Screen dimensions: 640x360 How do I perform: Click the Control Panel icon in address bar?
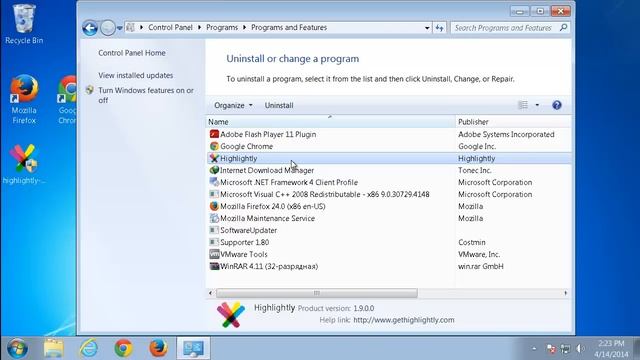coord(130,27)
